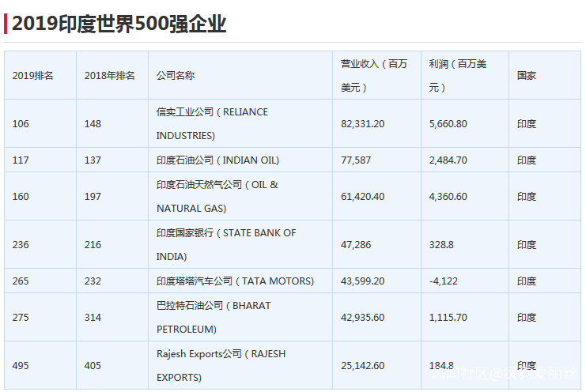Click the revenue value 43,599.20
The width and height of the screenshot is (586, 392).
[362, 281]
